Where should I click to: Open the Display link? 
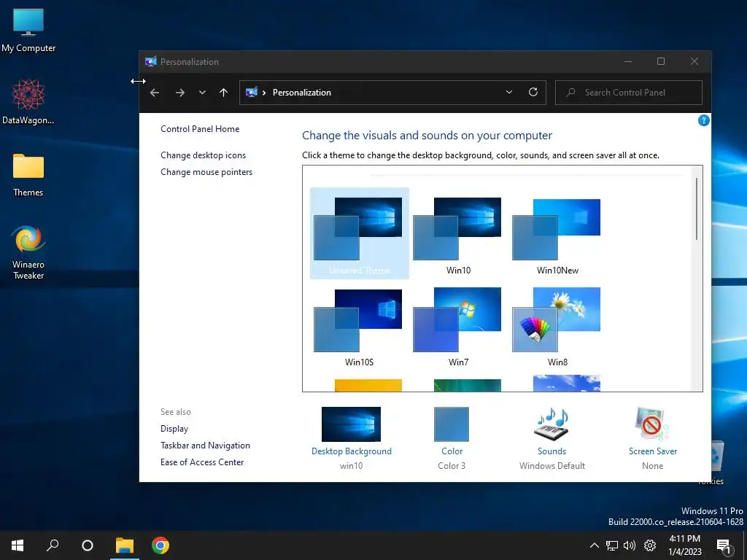coord(174,429)
